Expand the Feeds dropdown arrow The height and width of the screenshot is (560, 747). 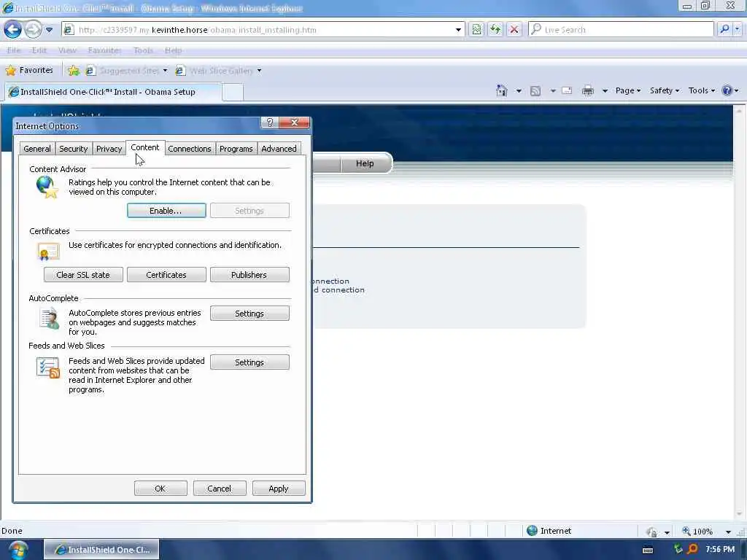click(553, 90)
